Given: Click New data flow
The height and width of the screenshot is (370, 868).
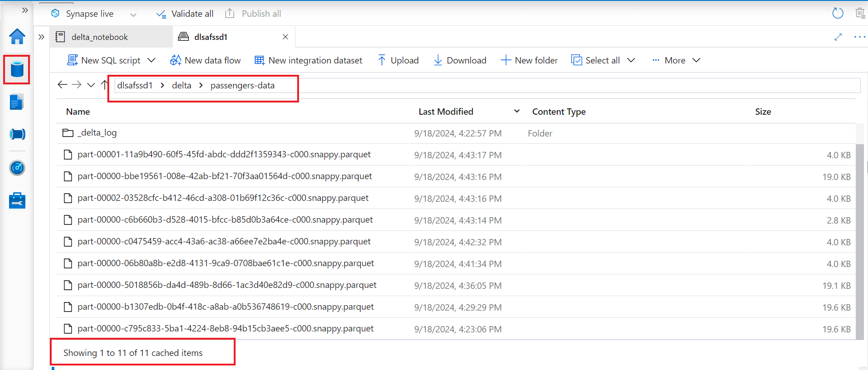Looking at the screenshot, I should click(x=205, y=60).
